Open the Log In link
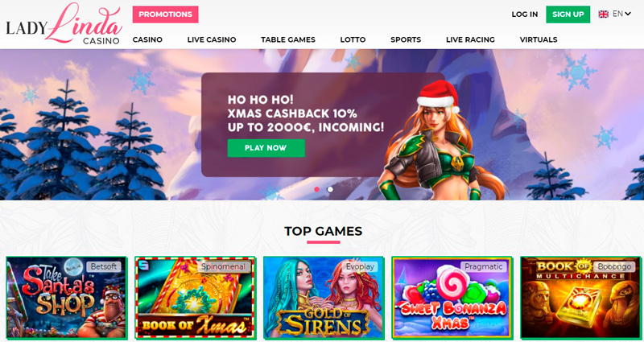The height and width of the screenshot is (342, 644). tap(525, 14)
